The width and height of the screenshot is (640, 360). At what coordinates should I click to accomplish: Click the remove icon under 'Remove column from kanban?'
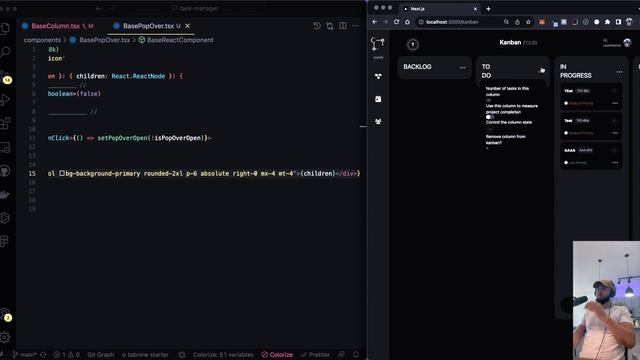487,149
